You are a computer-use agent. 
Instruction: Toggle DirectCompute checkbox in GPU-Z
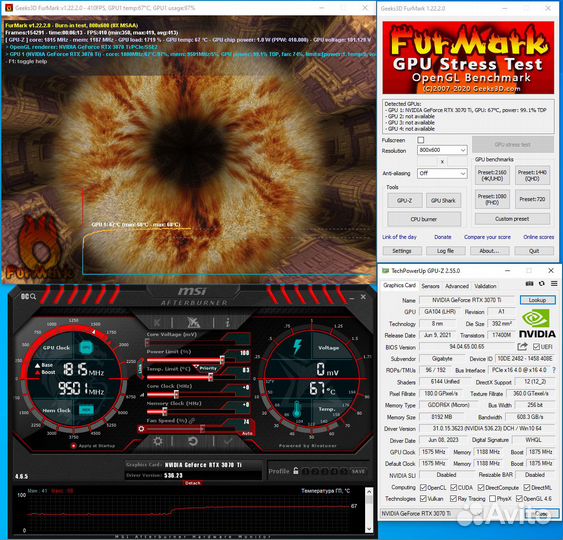481,487
